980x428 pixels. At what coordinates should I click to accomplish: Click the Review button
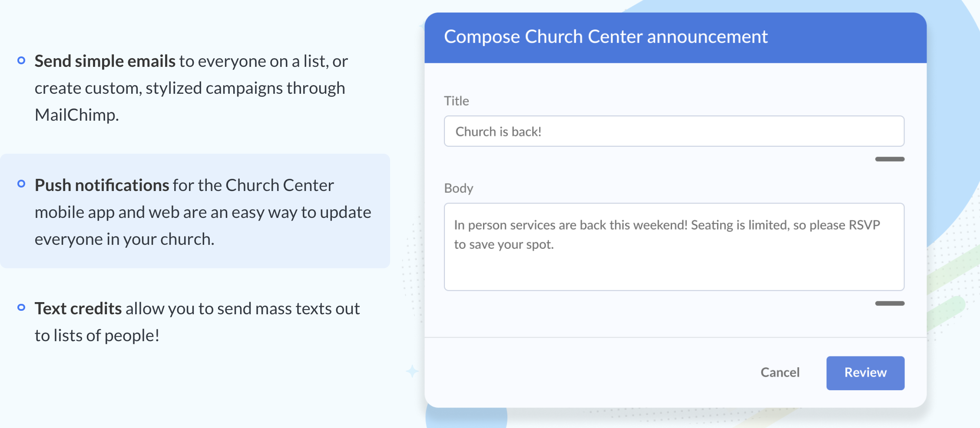tap(865, 373)
